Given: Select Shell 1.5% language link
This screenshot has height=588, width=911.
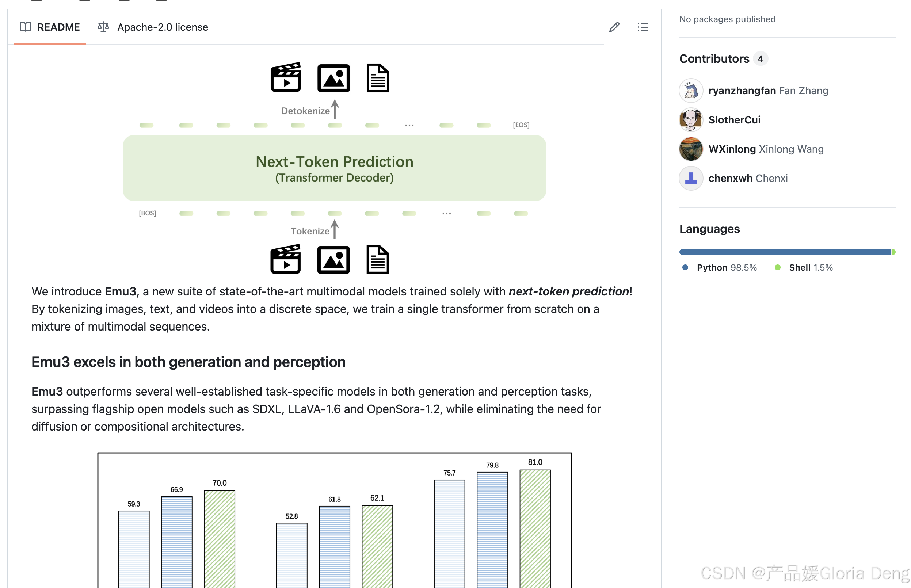Looking at the screenshot, I should tap(803, 268).
